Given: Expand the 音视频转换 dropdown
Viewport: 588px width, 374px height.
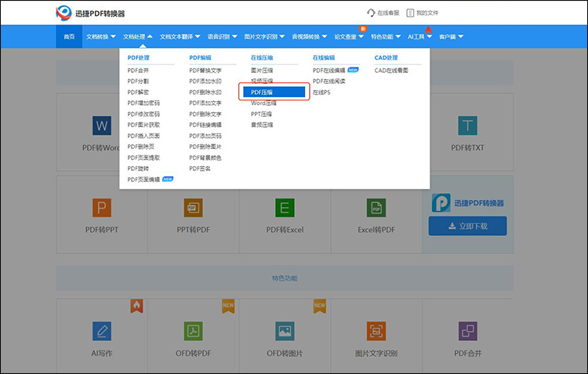Looking at the screenshot, I should (x=310, y=36).
